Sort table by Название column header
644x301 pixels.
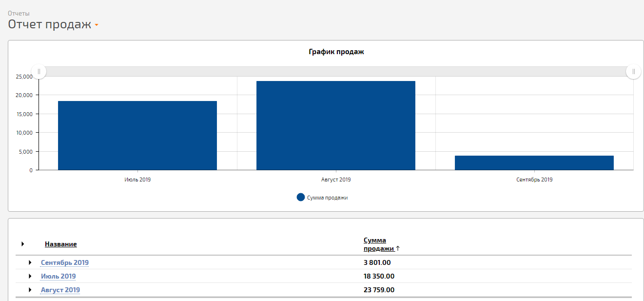pyautogui.click(x=60, y=244)
